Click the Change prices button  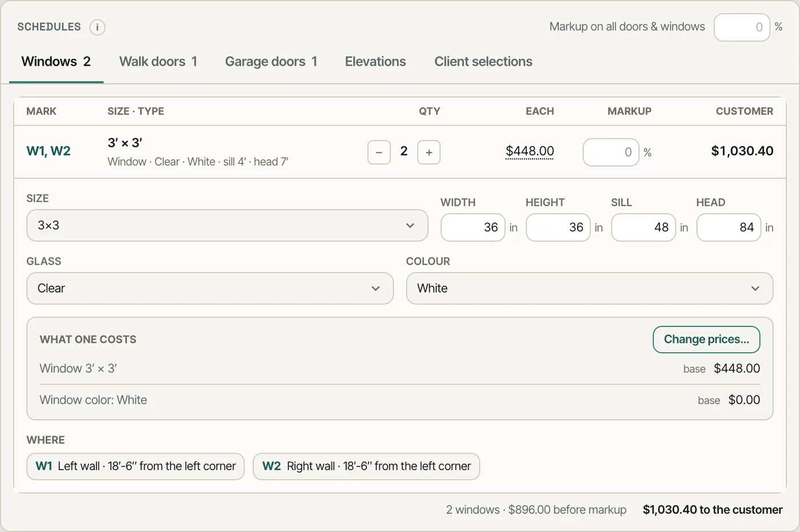click(x=706, y=339)
